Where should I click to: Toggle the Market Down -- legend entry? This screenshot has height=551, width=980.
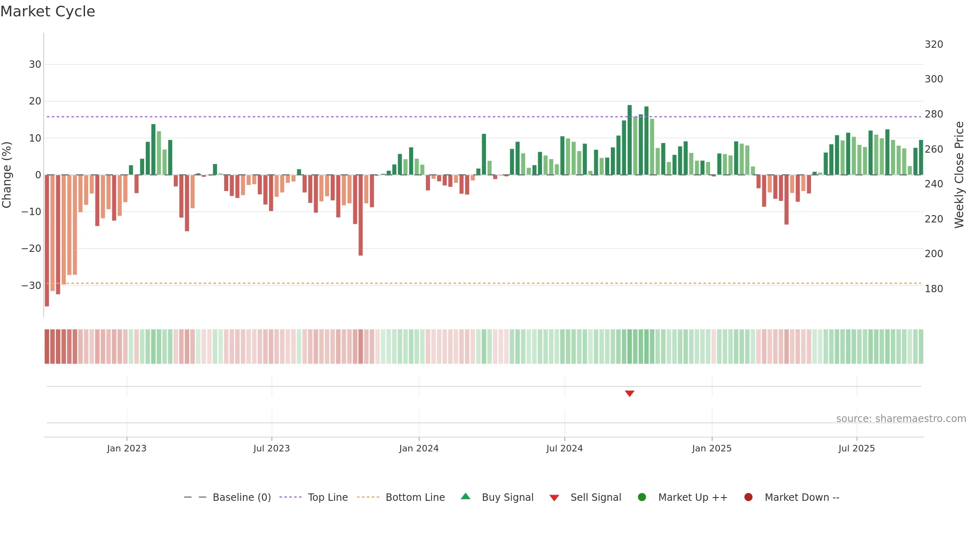pyautogui.click(x=792, y=497)
